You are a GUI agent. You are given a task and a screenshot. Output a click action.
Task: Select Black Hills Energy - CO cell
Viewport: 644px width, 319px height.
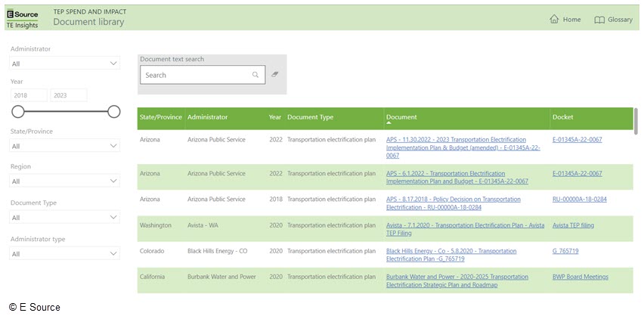coord(217,251)
